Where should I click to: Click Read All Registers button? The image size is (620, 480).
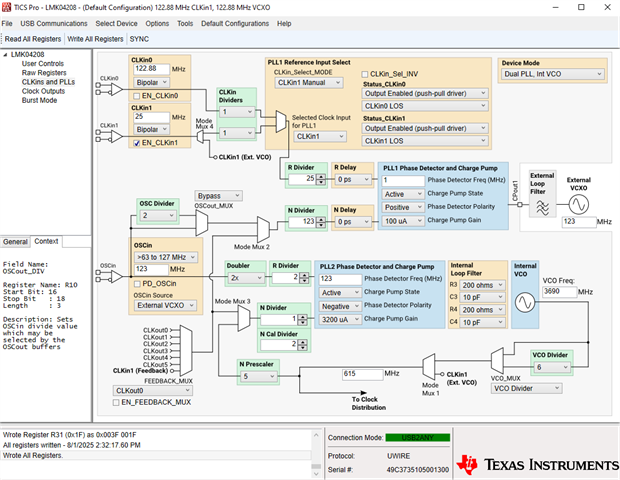coord(33,39)
